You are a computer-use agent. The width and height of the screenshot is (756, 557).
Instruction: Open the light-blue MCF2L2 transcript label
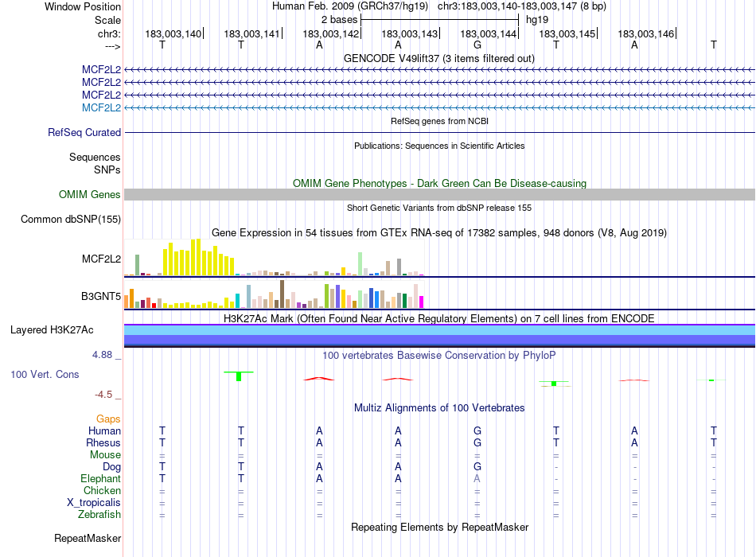tap(101, 107)
